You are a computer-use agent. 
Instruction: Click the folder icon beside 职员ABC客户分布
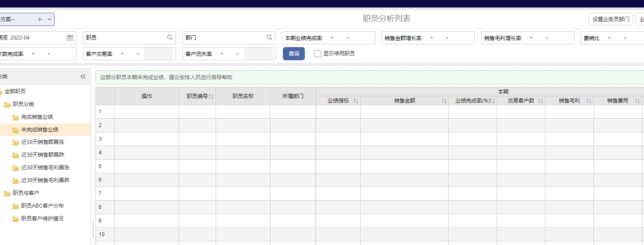16,206
